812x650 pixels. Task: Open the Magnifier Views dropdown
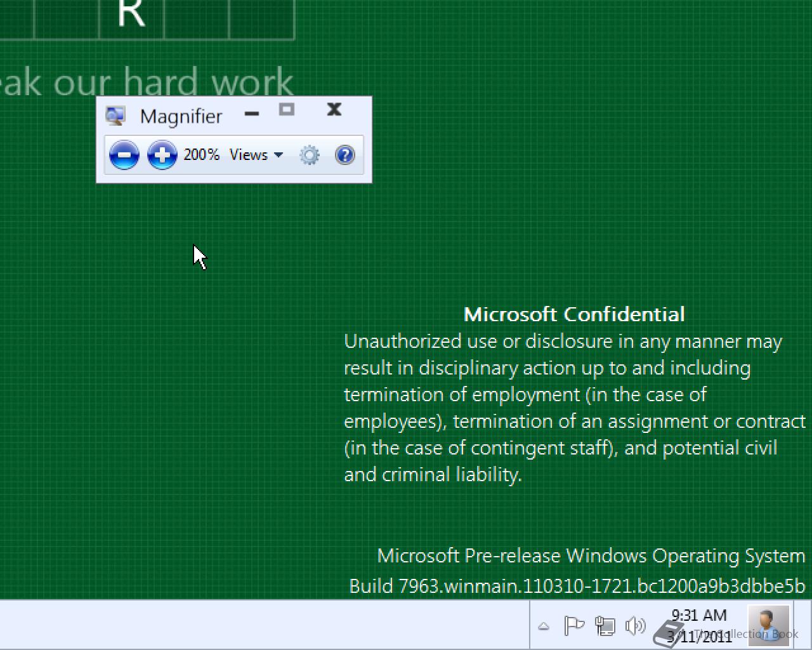point(256,155)
